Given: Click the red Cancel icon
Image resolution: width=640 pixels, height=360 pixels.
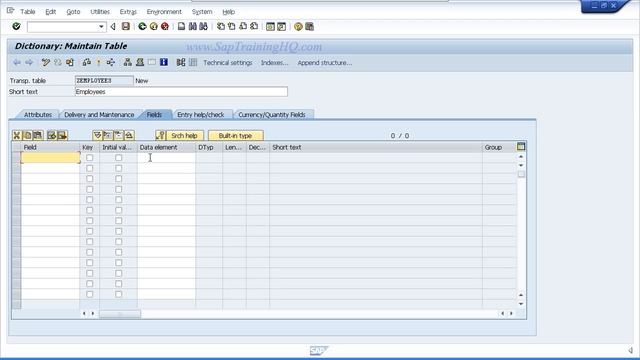Looking at the screenshot, I should tap(165, 27).
